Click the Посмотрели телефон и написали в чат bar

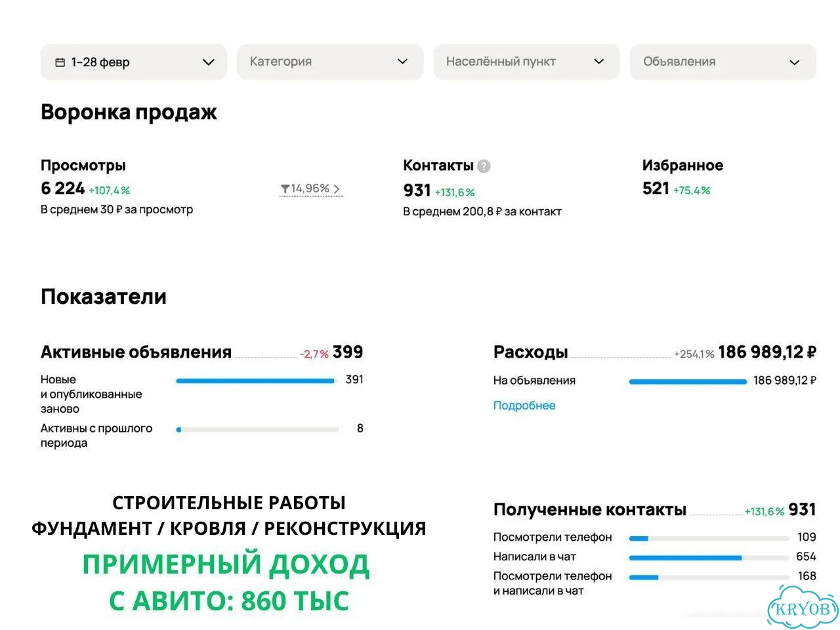pos(709,577)
